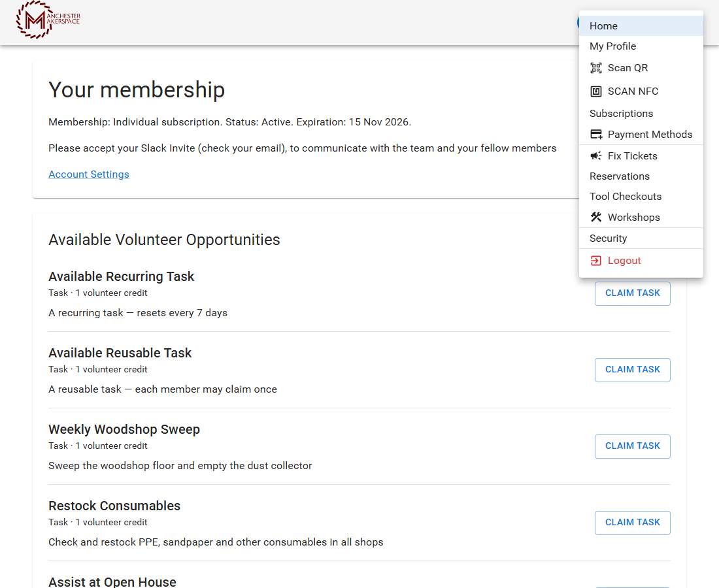Click 'A reusable task — each member may claim once'
Viewport: 719px width, 588px height.
163,389
